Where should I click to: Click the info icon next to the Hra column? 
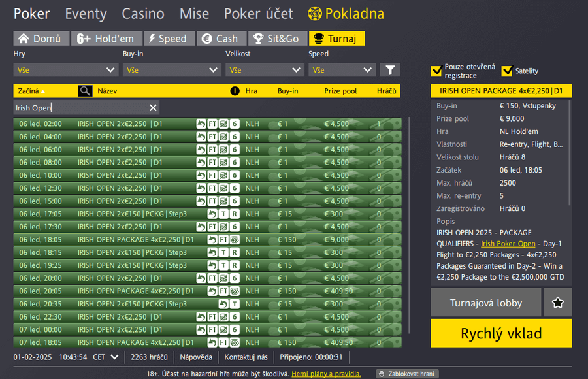tap(235, 91)
